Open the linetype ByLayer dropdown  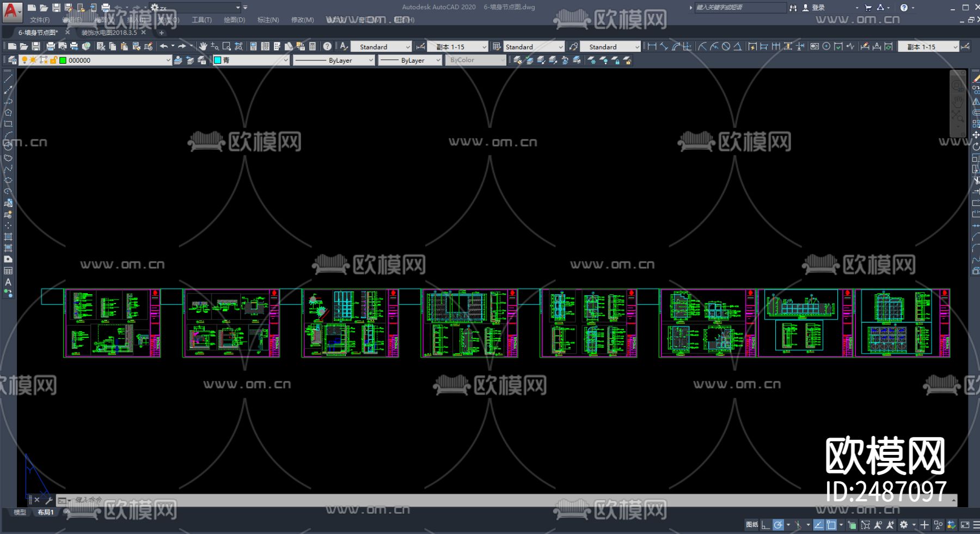[334, 60]
